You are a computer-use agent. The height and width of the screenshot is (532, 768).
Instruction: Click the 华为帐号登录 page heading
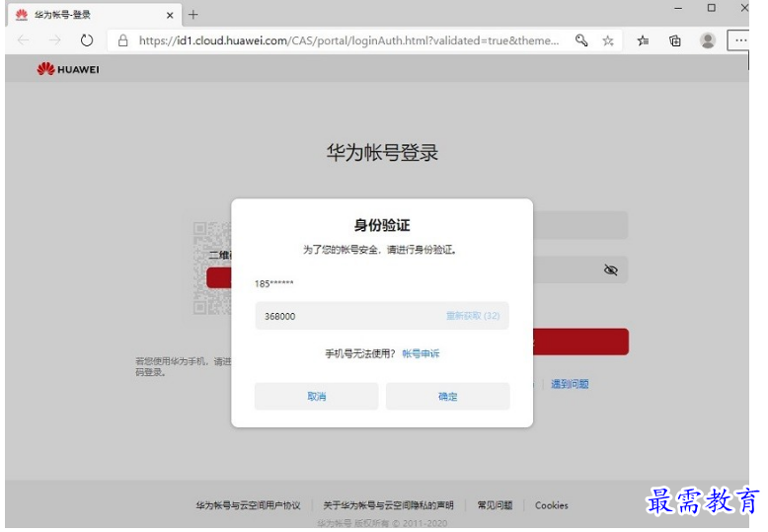pos(382,152)
